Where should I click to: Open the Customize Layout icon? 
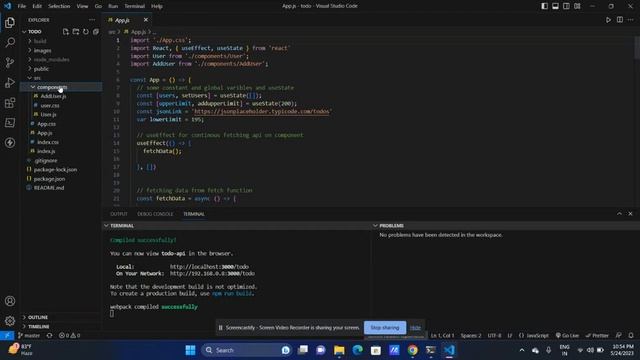(577, 6)
